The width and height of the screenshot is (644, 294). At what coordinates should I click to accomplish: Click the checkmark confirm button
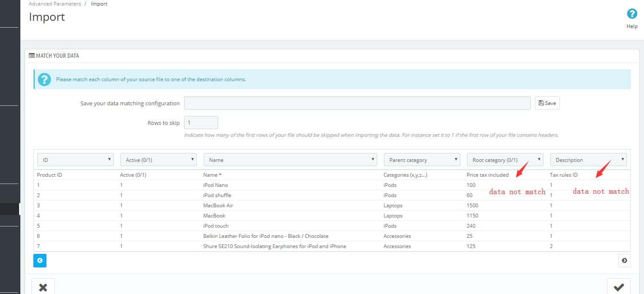coord(619,287)
